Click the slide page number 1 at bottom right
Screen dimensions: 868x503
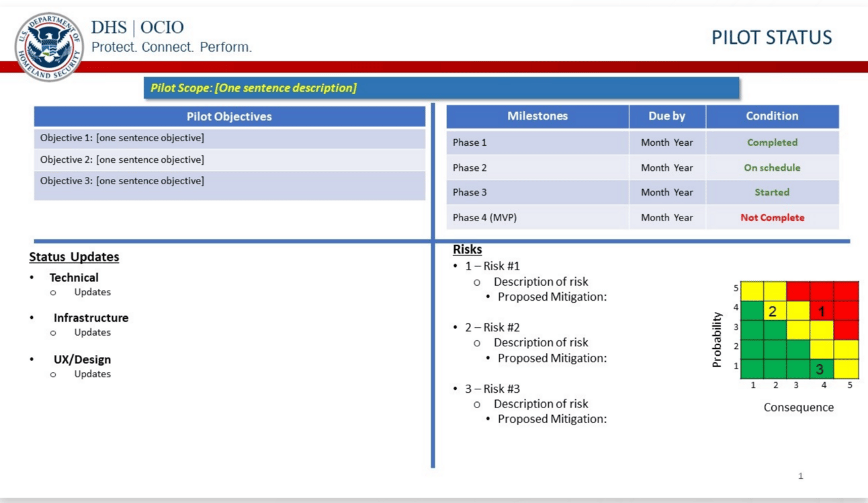pyautogui.click(x=800, y=476)
